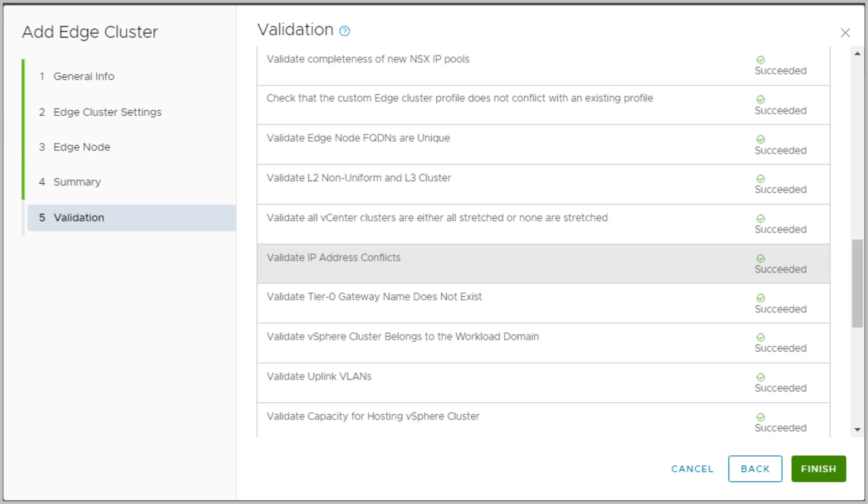The image size is (868, 504).
Task: Click success icon for Uplink VLANs validation
Action: coord(761,377)
